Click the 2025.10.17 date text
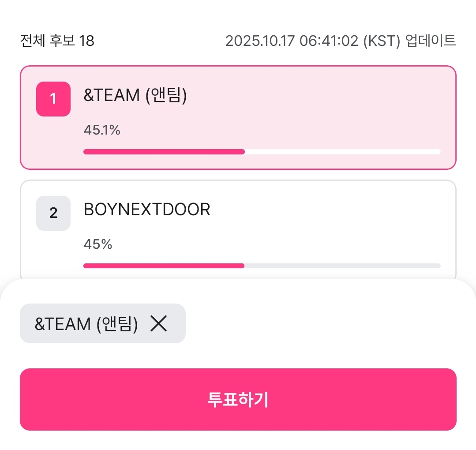The width and height of the screenshot is (476, 450). click(260, 41)
